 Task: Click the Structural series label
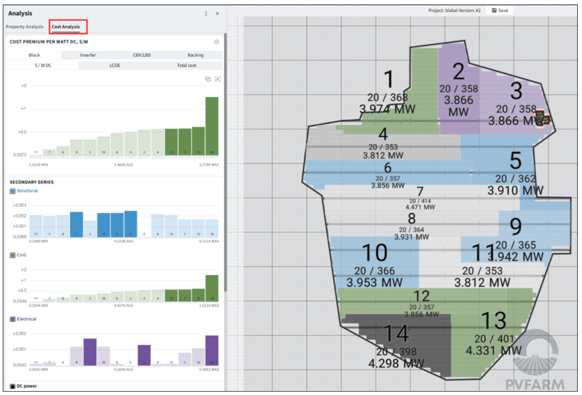27,191
